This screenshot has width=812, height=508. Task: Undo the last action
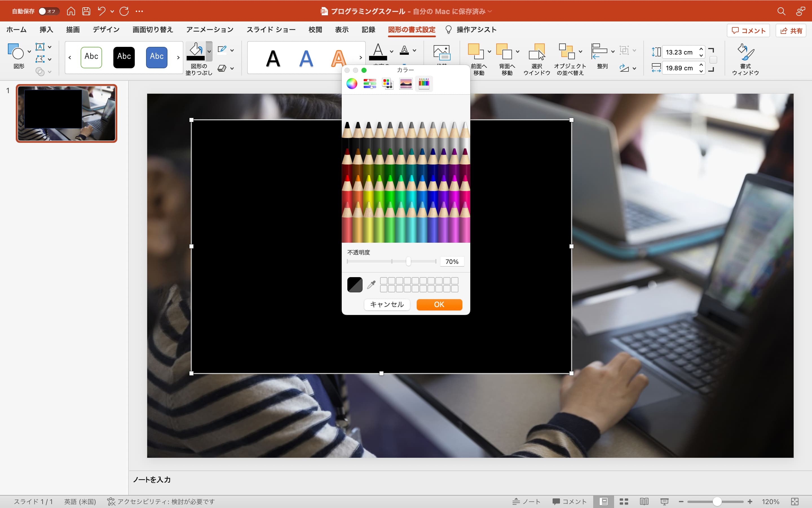point(102,11)
